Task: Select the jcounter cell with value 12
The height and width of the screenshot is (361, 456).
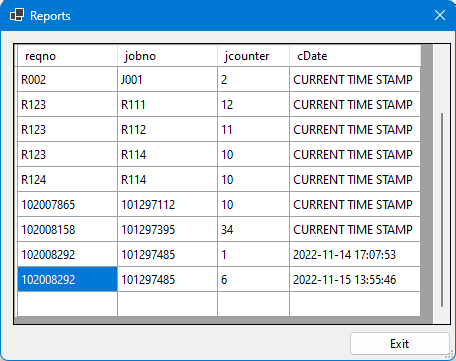Action: click(x=253, y=104)
